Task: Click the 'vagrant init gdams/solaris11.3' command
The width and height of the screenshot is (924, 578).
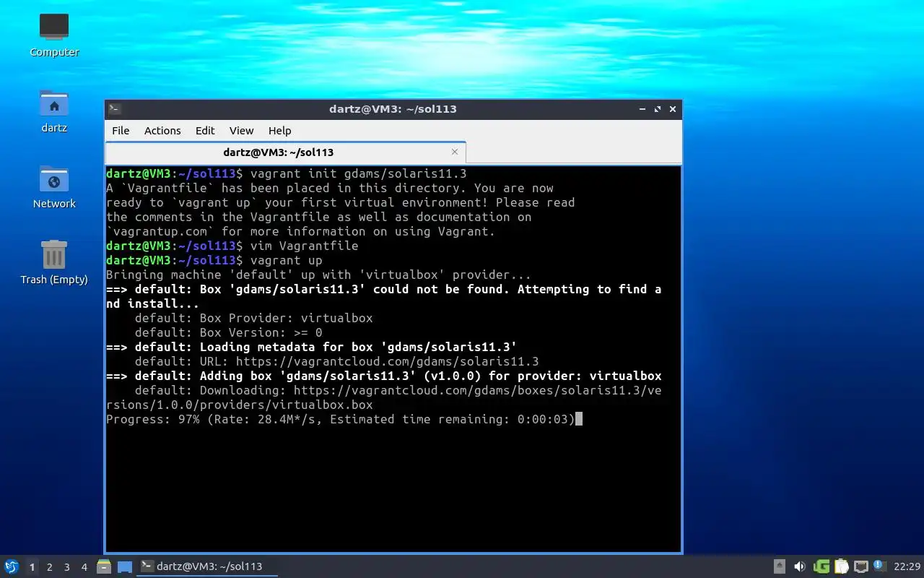Action: [x=359, y=173]
